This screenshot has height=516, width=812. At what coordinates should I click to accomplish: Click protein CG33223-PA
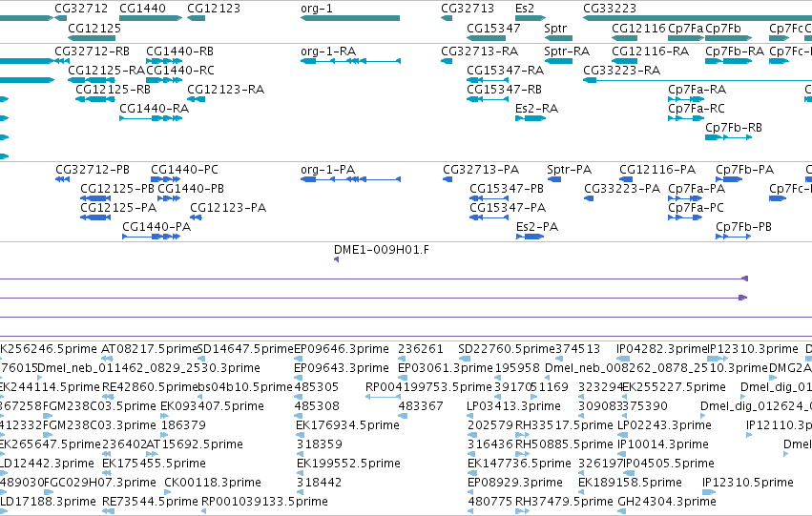point(622,189)
